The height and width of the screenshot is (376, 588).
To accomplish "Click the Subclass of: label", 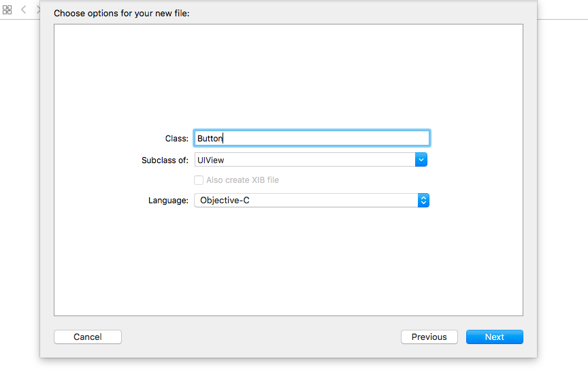I will 165,160.
